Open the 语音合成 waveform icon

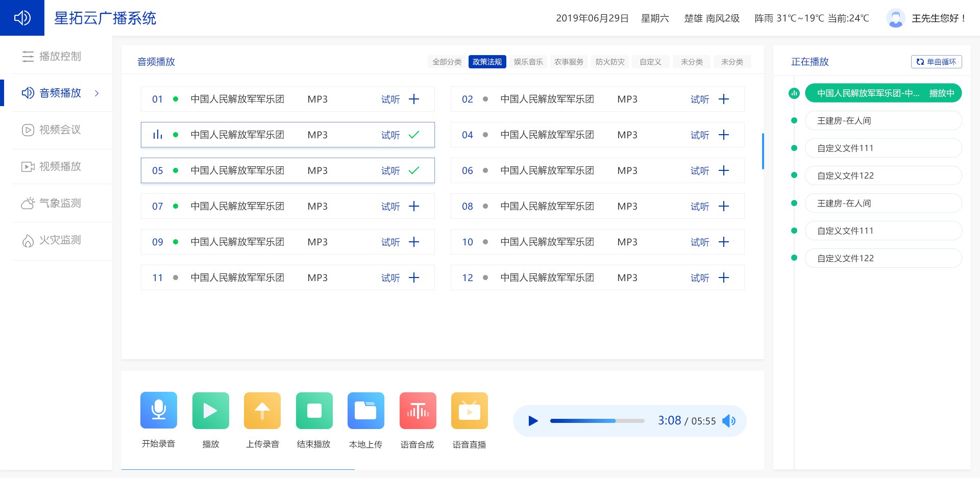(x=418, y=410)
